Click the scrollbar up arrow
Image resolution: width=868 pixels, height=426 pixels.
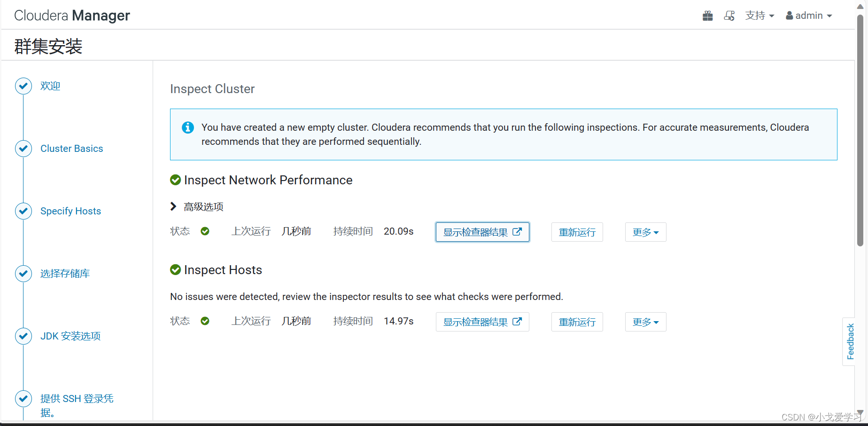point(860,6)
